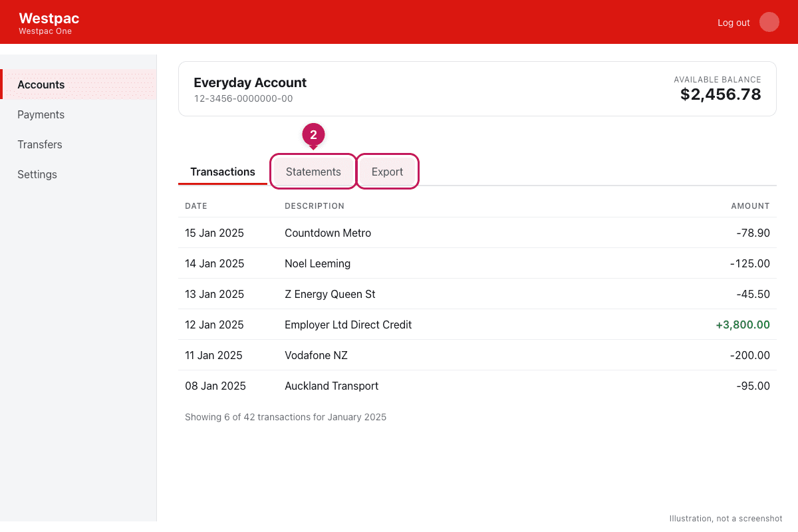This screenshot has height=532, width=798.
Task: Select the Vodafone NZ transaction
Action: 477,355
